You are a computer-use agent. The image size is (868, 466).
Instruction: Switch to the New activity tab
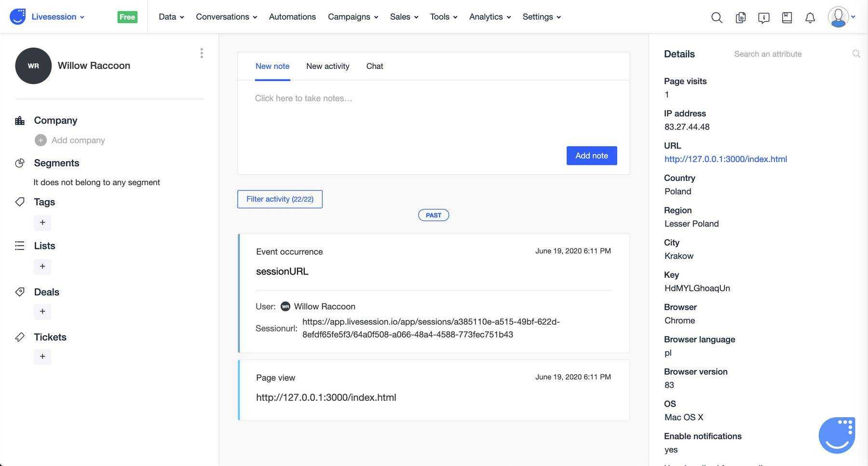[328, 66]
